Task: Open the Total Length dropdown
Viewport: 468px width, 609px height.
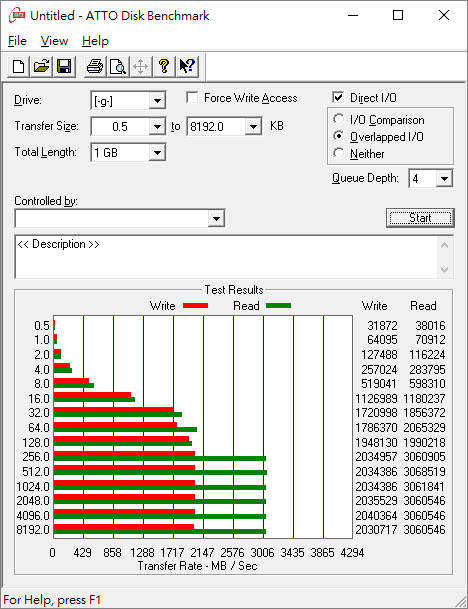Action: pos(157,153)
